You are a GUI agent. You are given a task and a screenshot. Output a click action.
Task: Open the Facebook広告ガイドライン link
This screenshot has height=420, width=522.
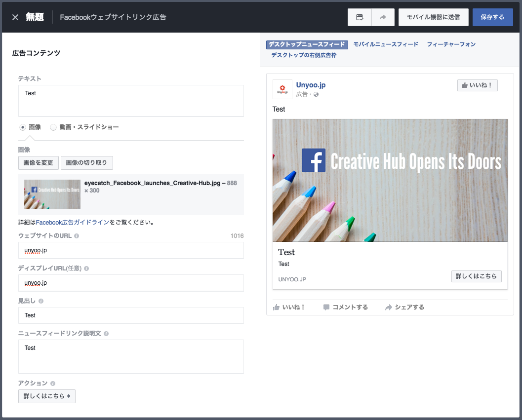[x=73, y=222]
